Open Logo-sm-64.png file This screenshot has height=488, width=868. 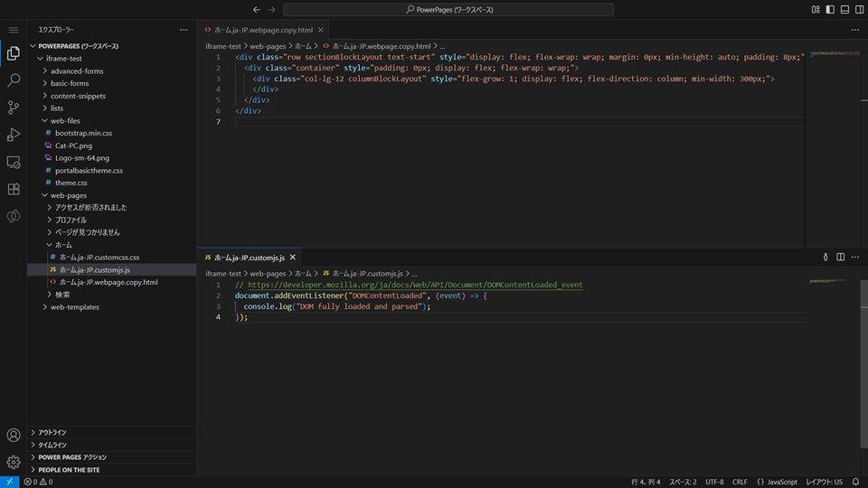pos(112,157)
